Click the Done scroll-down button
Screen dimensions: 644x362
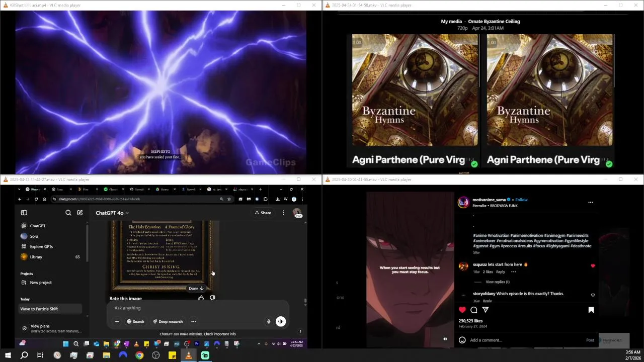pyautogui.click(x=196, y=289)
